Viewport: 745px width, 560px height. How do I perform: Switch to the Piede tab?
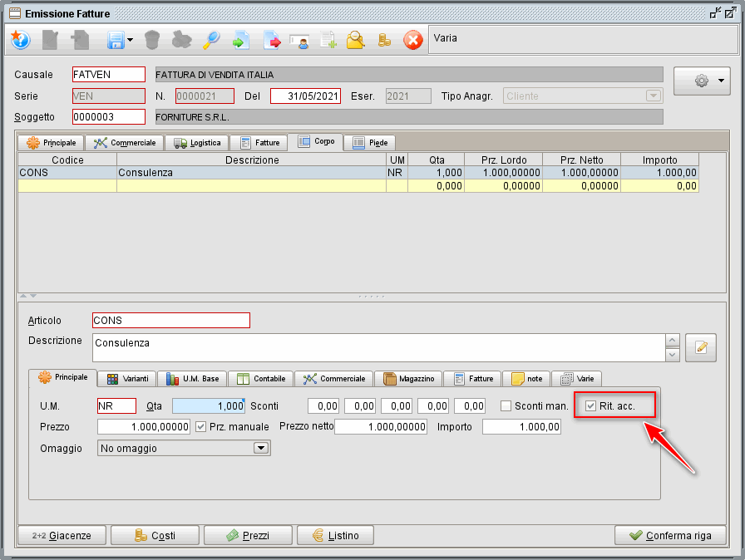(369, 142)
